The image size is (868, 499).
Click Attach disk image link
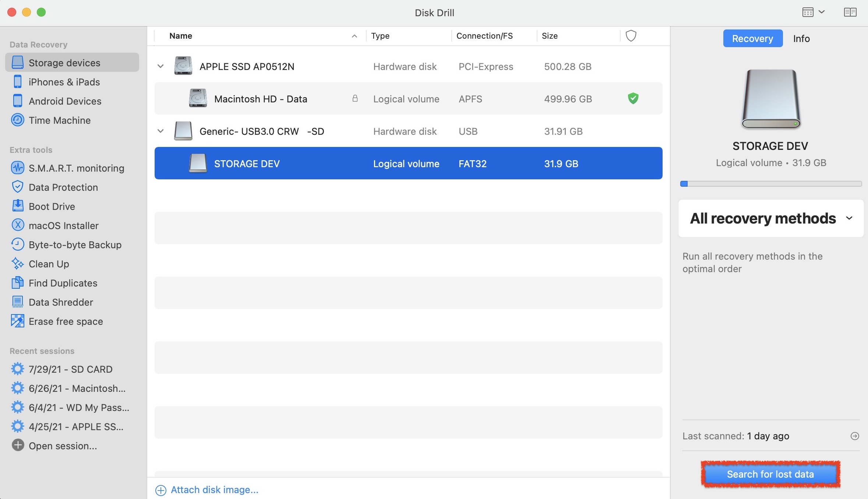coord(214,490)
